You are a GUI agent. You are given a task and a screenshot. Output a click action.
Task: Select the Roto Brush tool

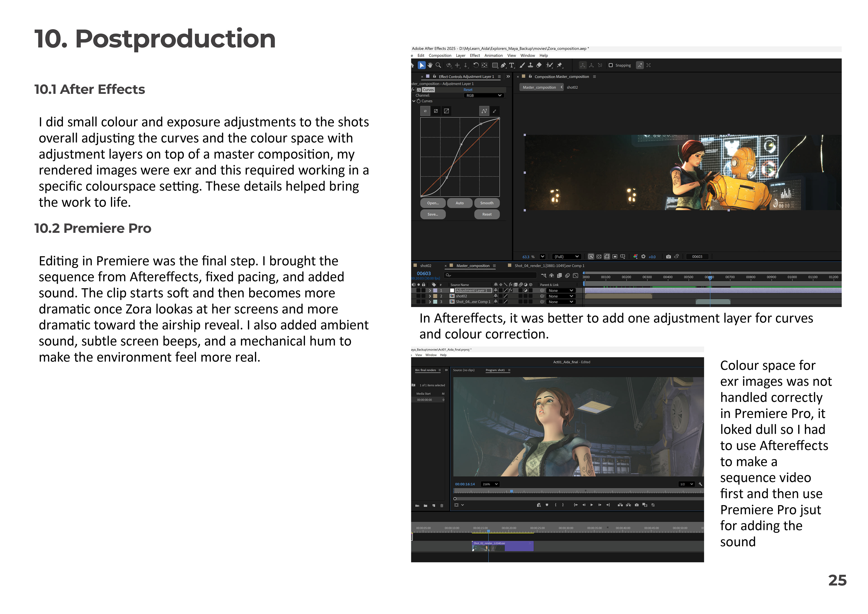pyautogui.click(x=549, y=65)
